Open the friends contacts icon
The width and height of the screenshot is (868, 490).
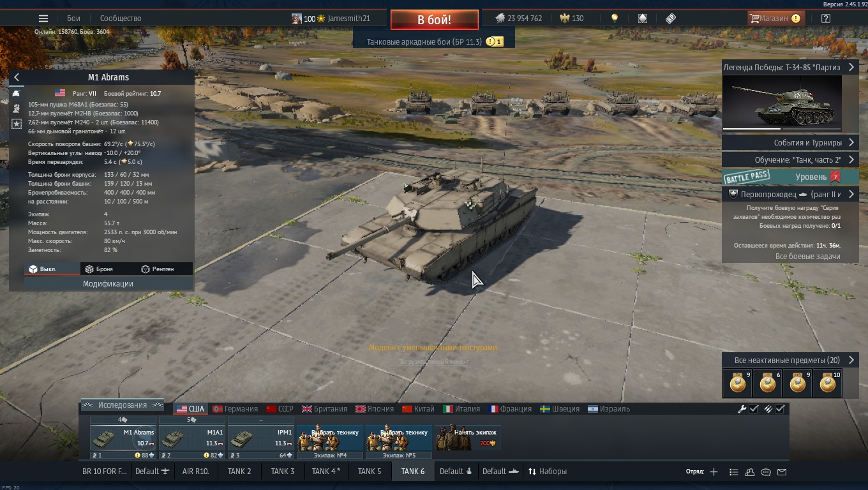click(x=750, y=472)
